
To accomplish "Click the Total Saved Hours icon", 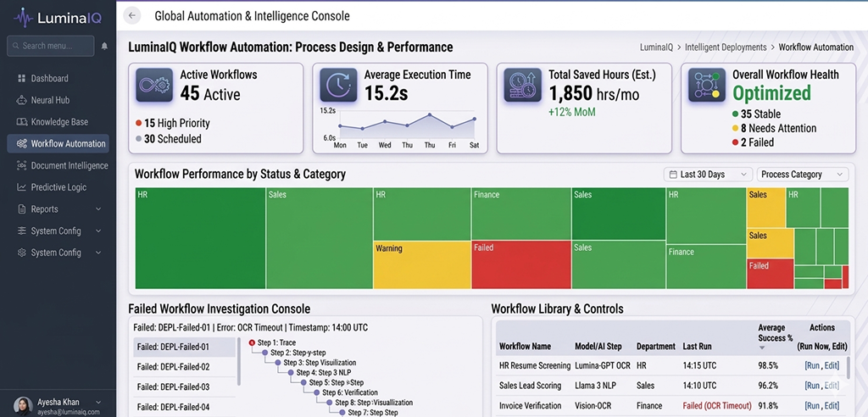I will point(523,86).
